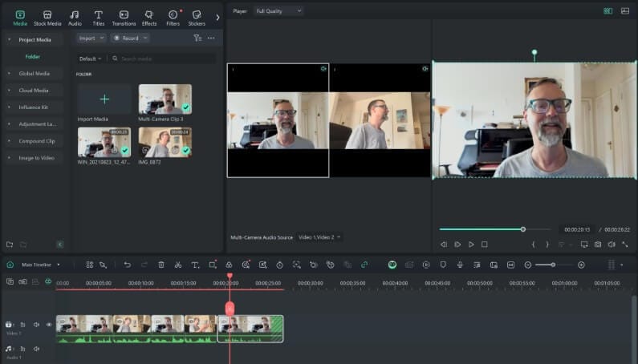This screenshot has width=638, height=364.
Task: Click the Effects icon in top toolbar
Action: pos(149,18)
